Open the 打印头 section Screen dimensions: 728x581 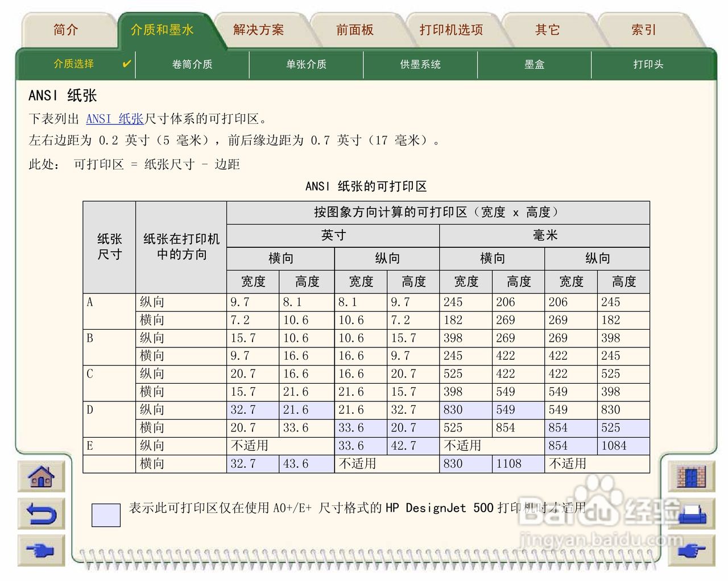[x=649, y=64]
